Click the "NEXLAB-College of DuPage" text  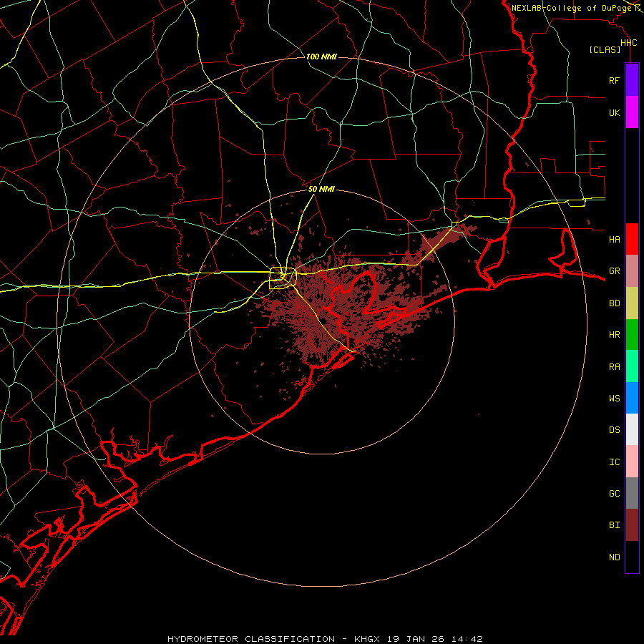(572, 8)
